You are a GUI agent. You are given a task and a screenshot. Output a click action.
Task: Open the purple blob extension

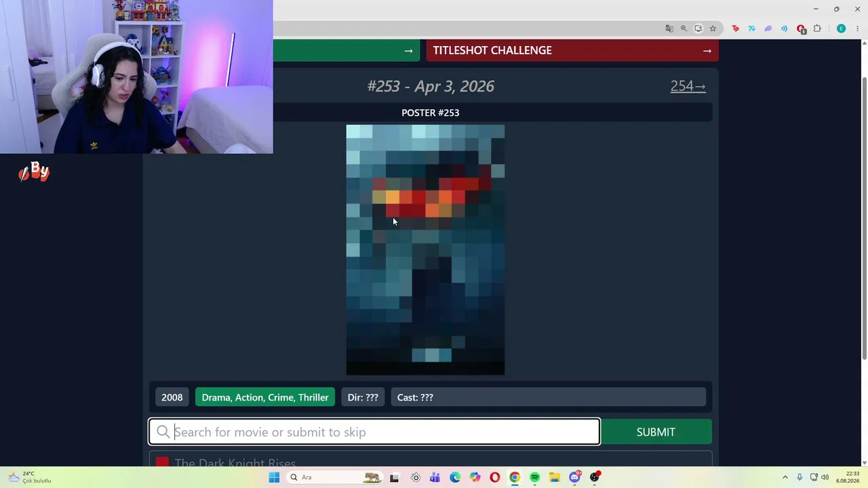pyautogui.click(x=768, y=28)
